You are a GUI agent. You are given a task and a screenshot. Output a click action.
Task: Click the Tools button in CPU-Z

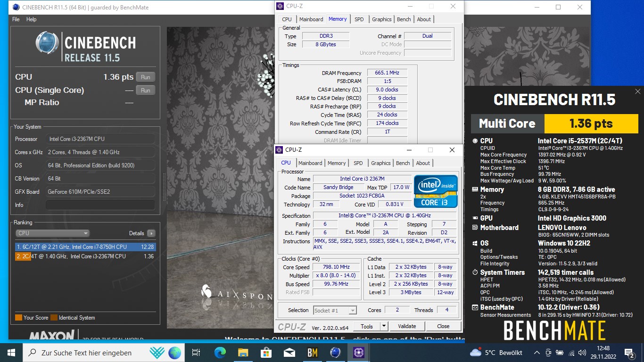click(367, 326)
